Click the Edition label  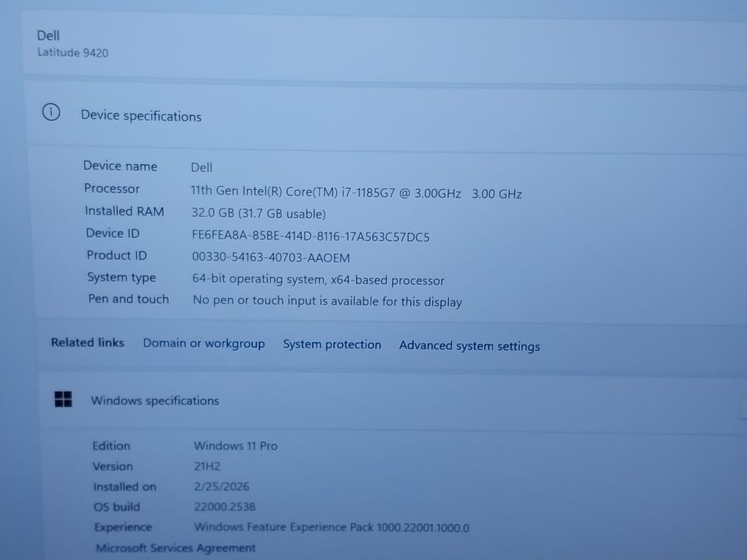click(111, 446)
